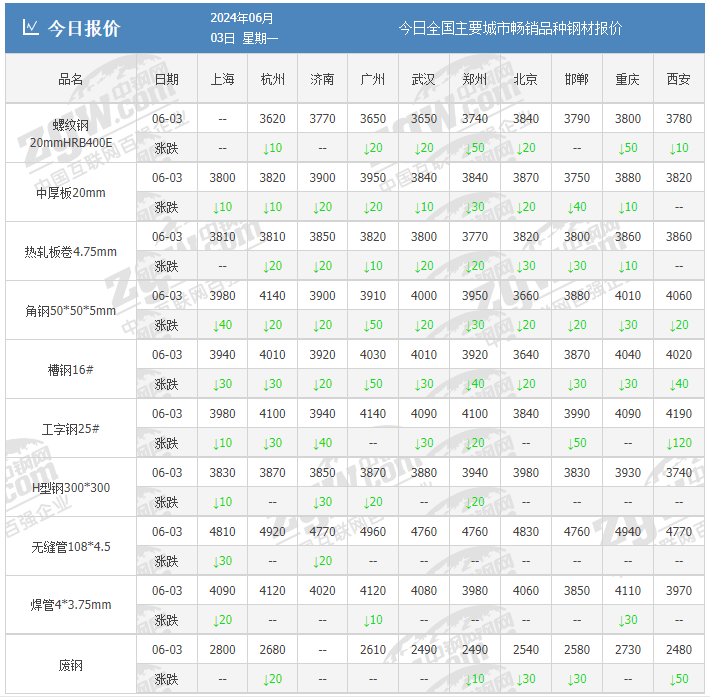Click 废钢 Guangzhou price 2610
710x698 pixels.
pyautogui.click(x=373, y=650)
